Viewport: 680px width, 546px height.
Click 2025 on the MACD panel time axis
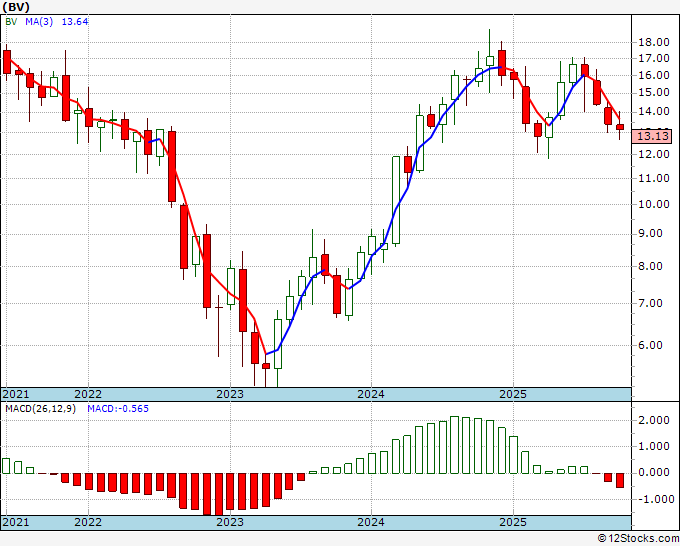[x=513, y=522]
